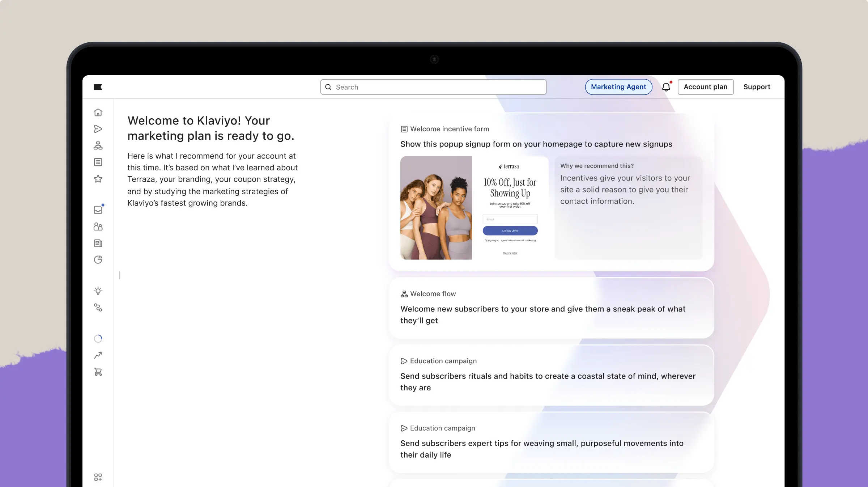
Task: Open trending arrow growth icon
Action: click(98, 355)
